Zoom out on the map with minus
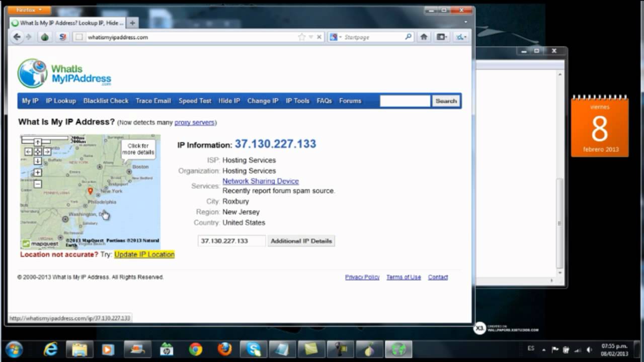This screenshot has height=362, width=644. point(38,184)
